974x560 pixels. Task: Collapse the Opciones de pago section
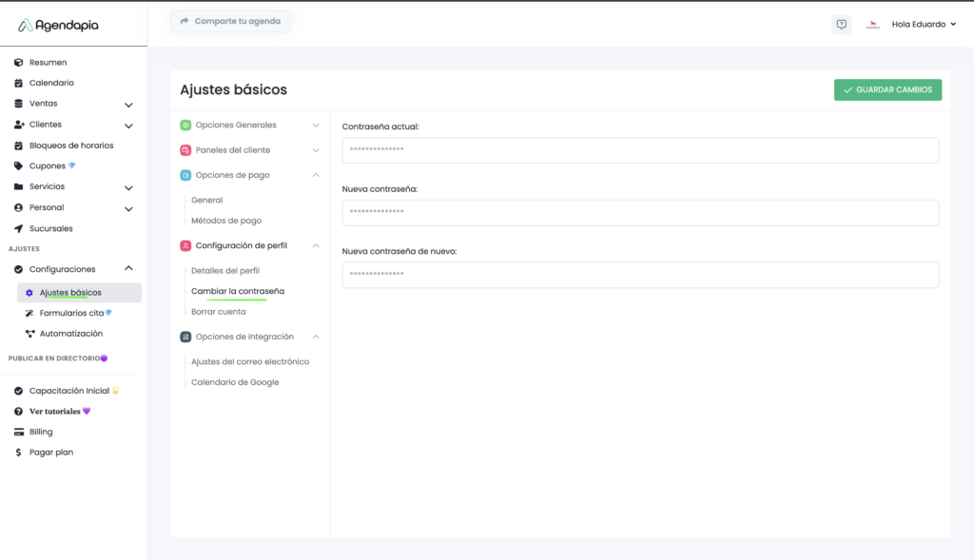coord(316,175)
